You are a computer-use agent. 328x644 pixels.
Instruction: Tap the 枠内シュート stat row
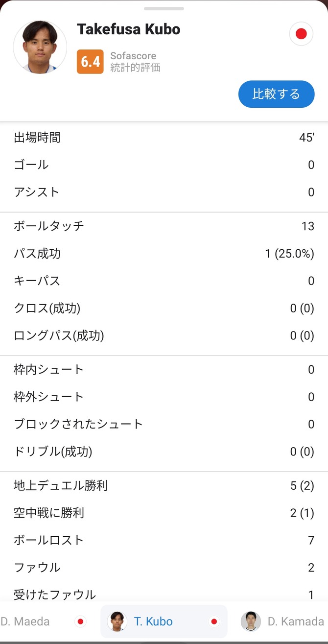(164, 369)
